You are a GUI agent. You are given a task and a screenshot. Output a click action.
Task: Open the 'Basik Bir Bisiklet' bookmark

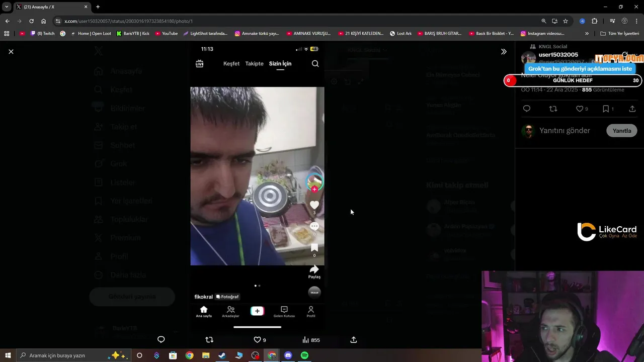(x=491, y=34)
